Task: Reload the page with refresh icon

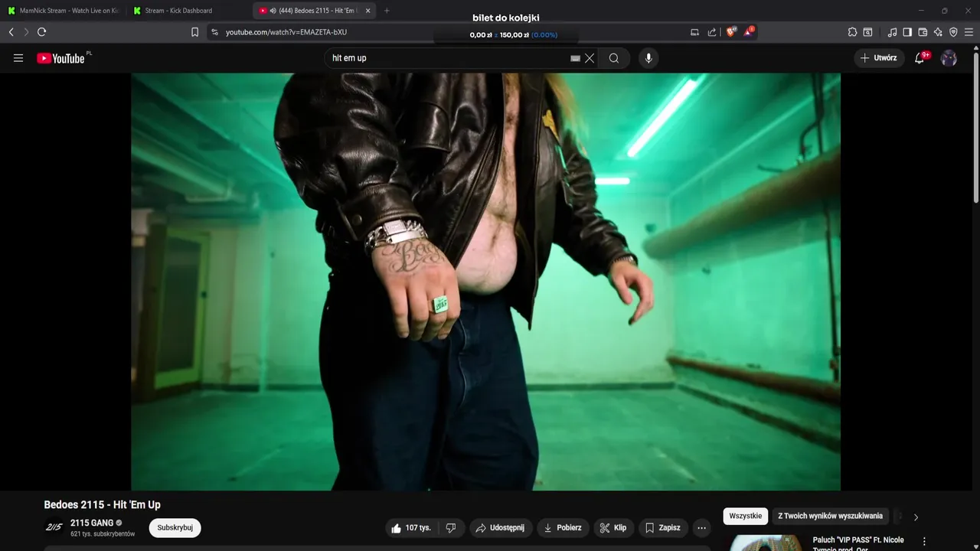Action: 41,32
